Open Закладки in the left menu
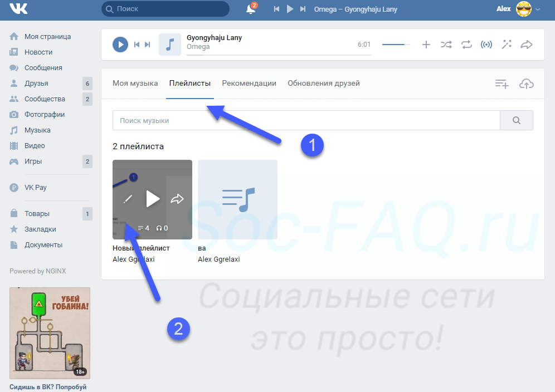555x392 pixels. pyautogui.click(x=40, y=229)
